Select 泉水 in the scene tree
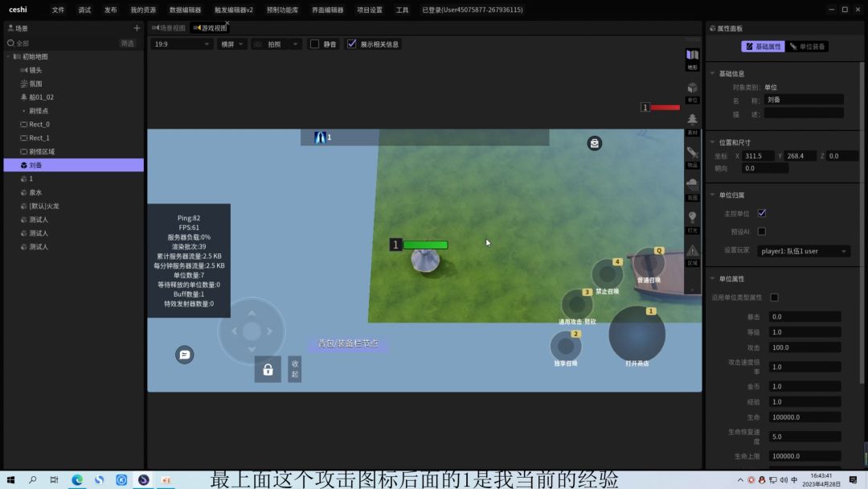This screenshot has height=489, width=868. (35, 192)
